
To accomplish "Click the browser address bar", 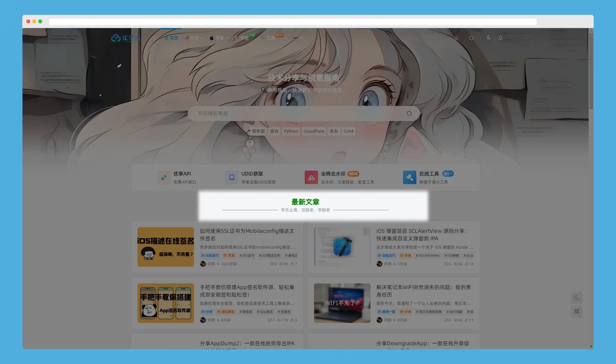I will [293, 21].
